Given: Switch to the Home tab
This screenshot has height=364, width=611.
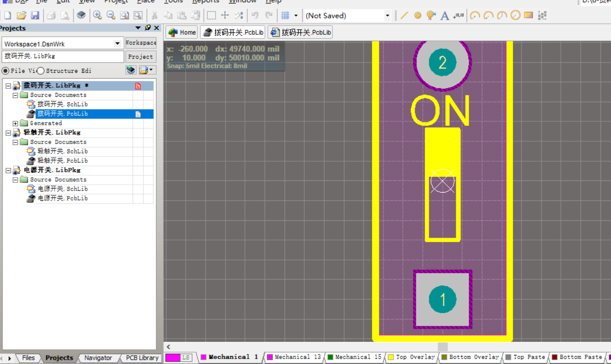Looking at the screenshot, I should [182, 32].
